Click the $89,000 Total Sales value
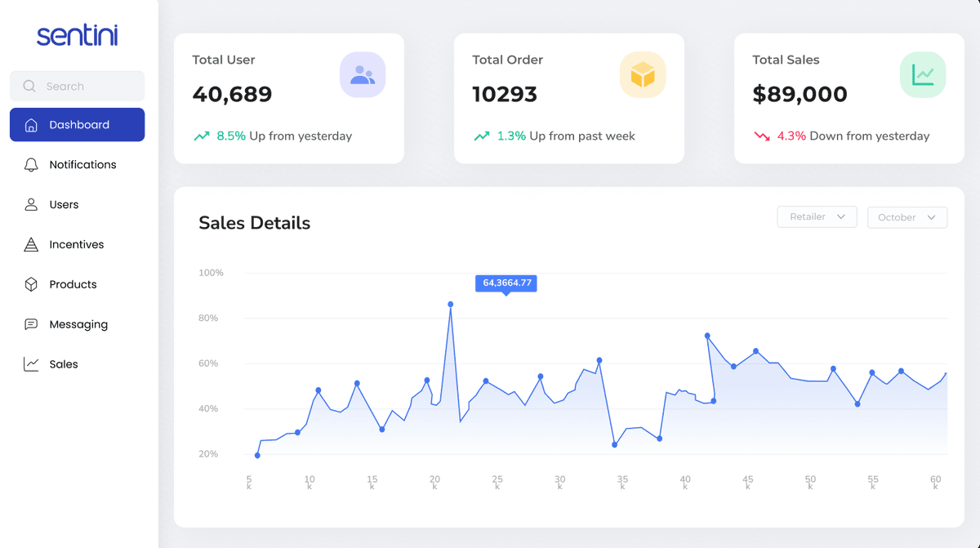980x548 pixels. coord(800,95)
